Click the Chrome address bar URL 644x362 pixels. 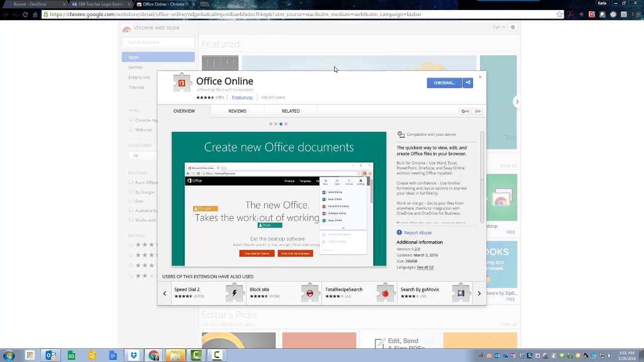[x=235, y=15]
